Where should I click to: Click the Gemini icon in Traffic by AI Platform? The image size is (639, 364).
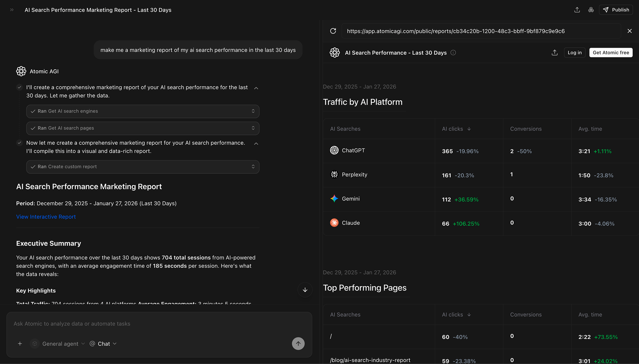(334, 199)
